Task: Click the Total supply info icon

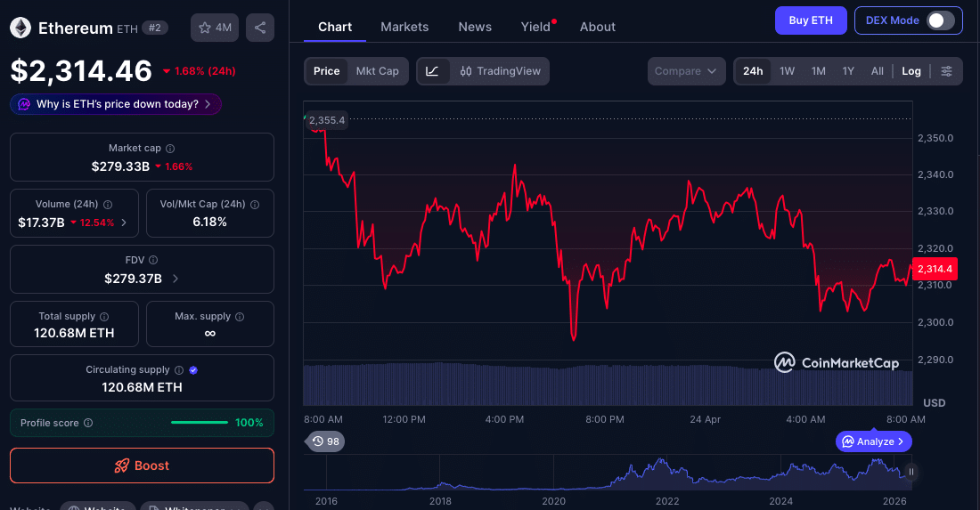Action: [104, 317]
